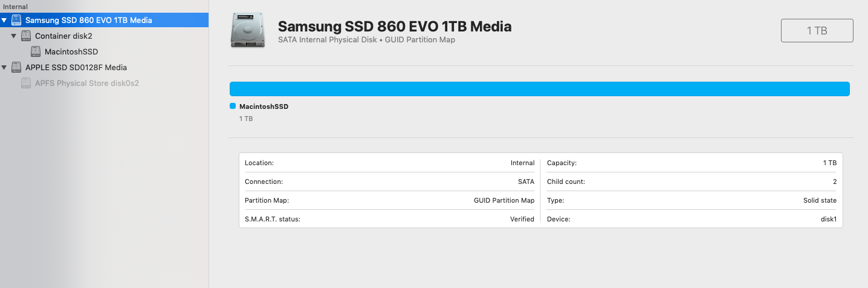The width and height of the screenshot is (868, 288).
Task: Click the MacintoshSSD volume icon
Action: [x=36, y=51]
